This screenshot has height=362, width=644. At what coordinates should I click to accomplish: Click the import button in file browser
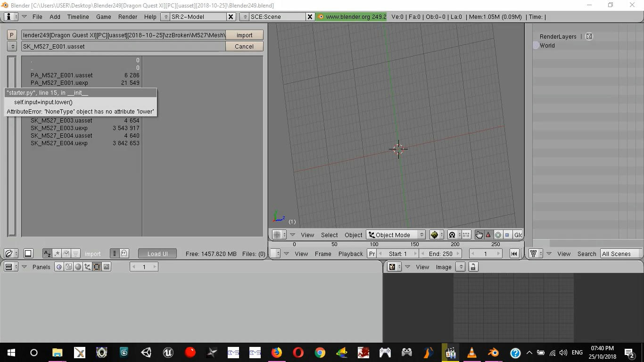coord(244,35)
